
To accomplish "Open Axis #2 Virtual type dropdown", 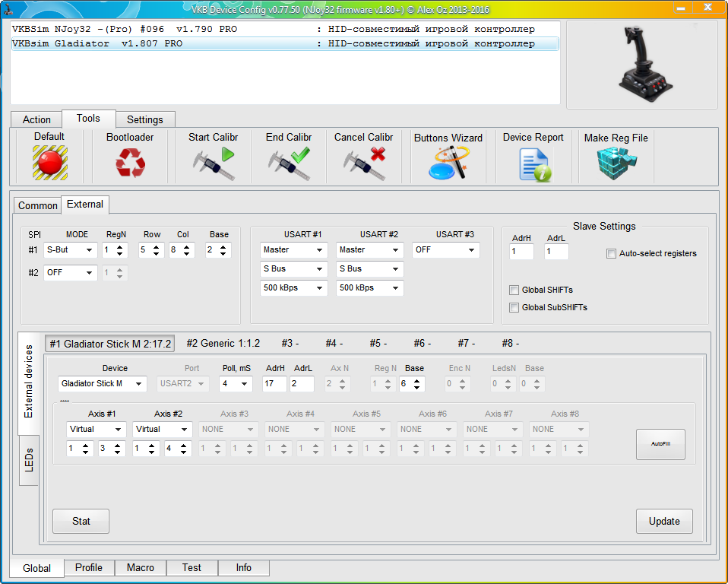I will pyautogui.click(x=162, y=430).
